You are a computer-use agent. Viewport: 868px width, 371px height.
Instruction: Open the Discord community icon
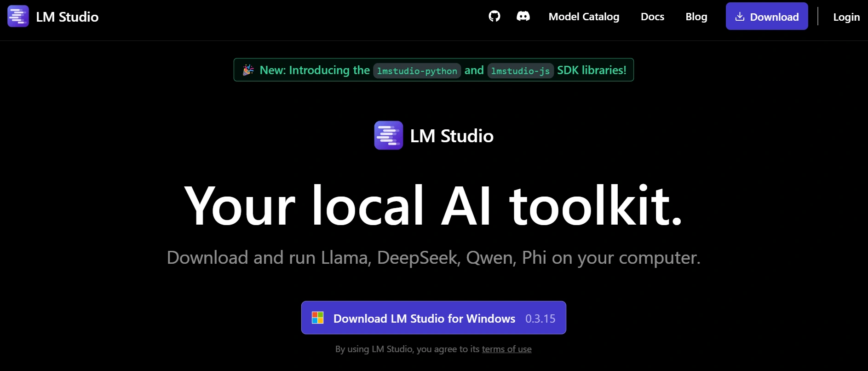coord(523,17)
